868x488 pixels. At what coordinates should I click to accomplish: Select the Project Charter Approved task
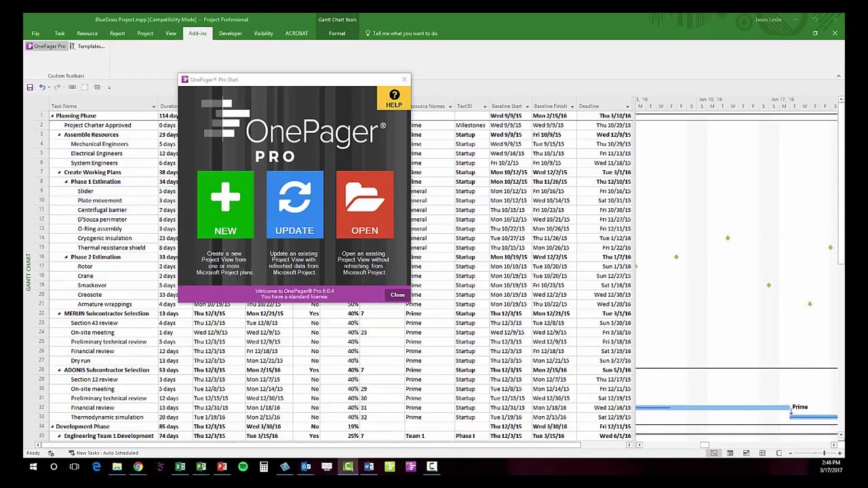pyautogui.click(x=98, y=125)
